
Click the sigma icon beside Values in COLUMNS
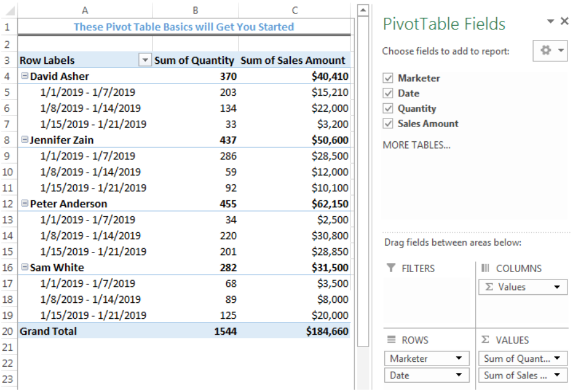point(489,286)
